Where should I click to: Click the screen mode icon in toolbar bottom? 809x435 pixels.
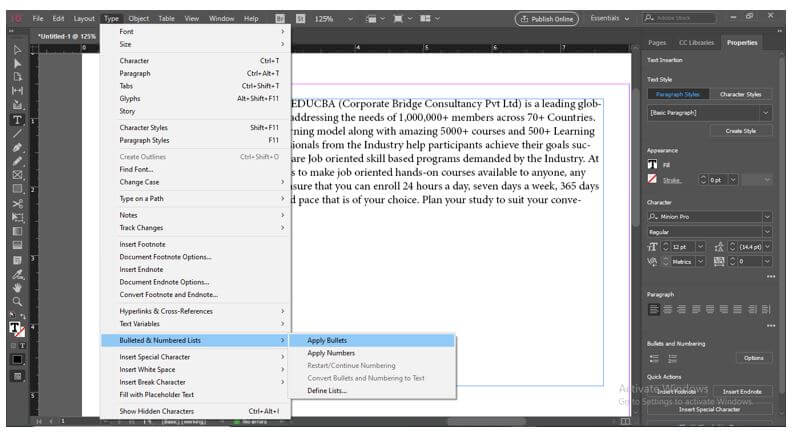(x=18, y=377)
